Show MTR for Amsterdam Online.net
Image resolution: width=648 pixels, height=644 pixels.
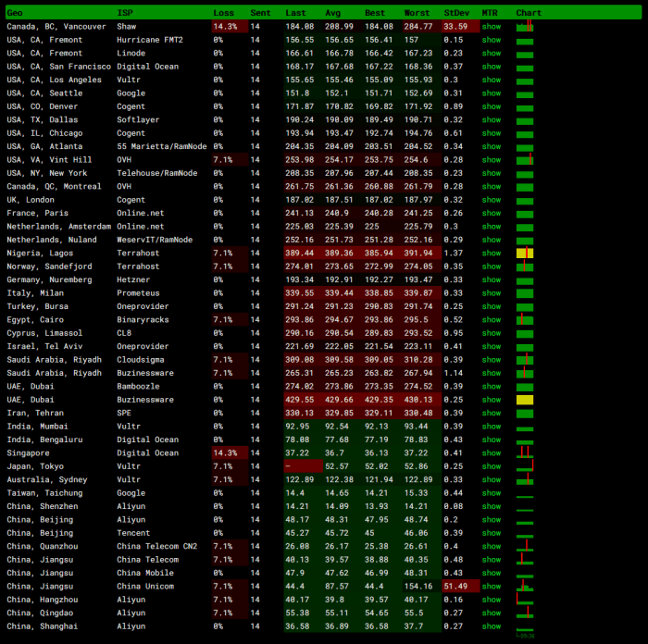492,227
